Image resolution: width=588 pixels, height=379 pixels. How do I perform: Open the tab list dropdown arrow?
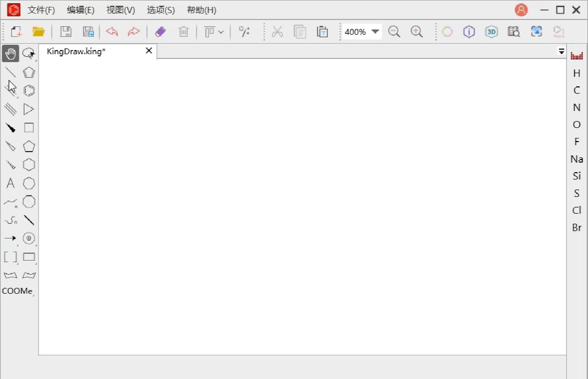[x=561, y=51]
